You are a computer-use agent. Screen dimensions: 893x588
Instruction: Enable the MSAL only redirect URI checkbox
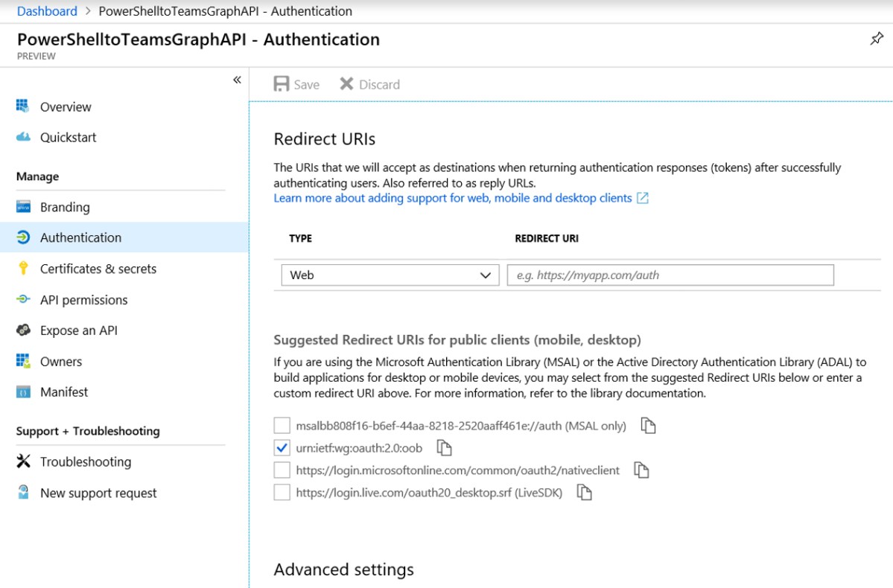coord(282,426)
